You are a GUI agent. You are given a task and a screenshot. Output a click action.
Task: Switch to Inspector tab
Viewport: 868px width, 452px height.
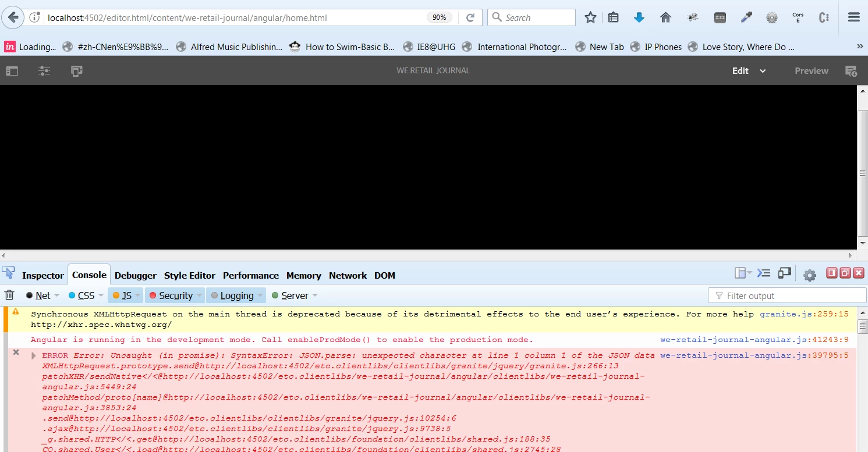43,275
